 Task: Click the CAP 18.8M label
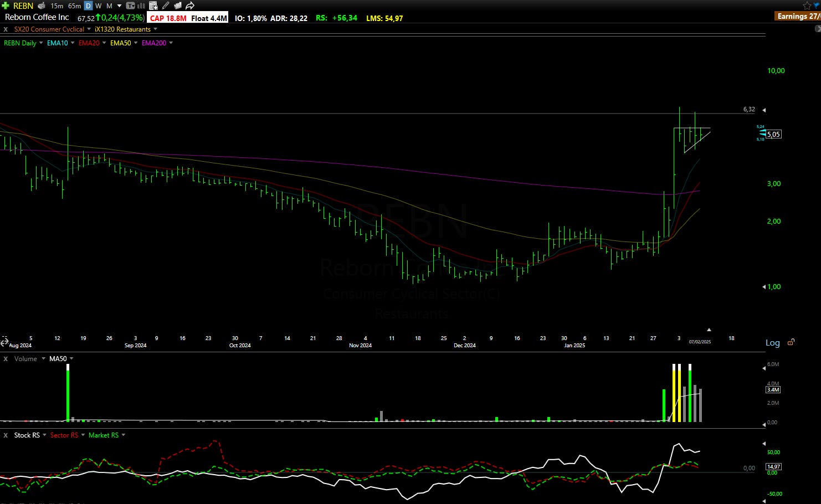click(x=168, y=18)
